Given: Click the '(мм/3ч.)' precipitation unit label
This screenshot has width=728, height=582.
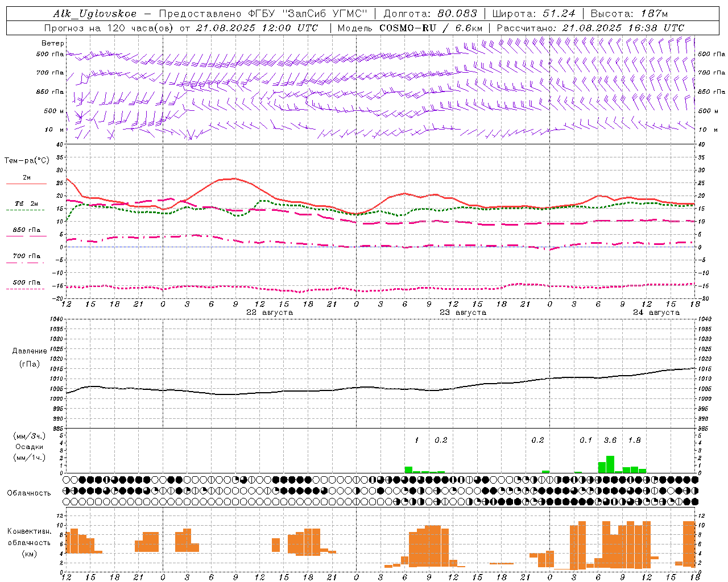Looking at the screenshot, I should coord(30,436).
